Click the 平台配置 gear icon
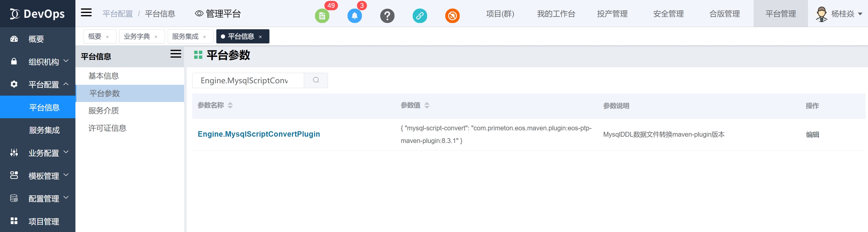The width and height of the screenshot is (868, 232). point(14,84)
